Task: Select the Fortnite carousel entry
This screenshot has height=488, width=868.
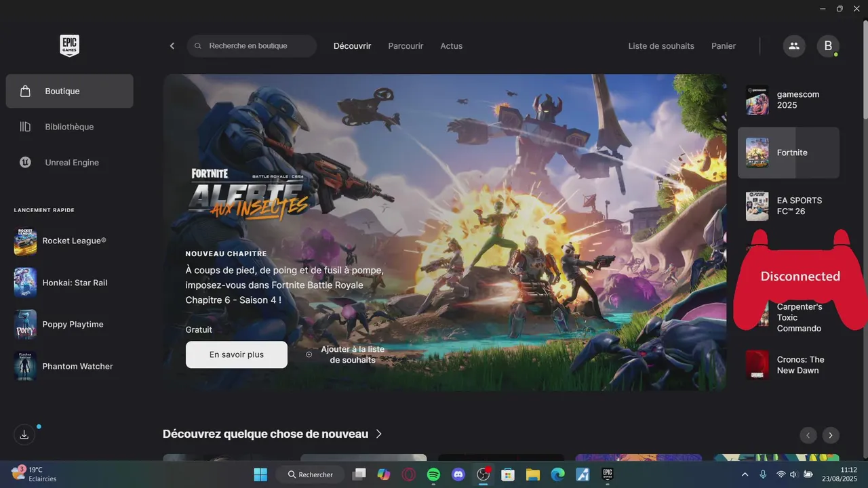Action: [789, 152]
